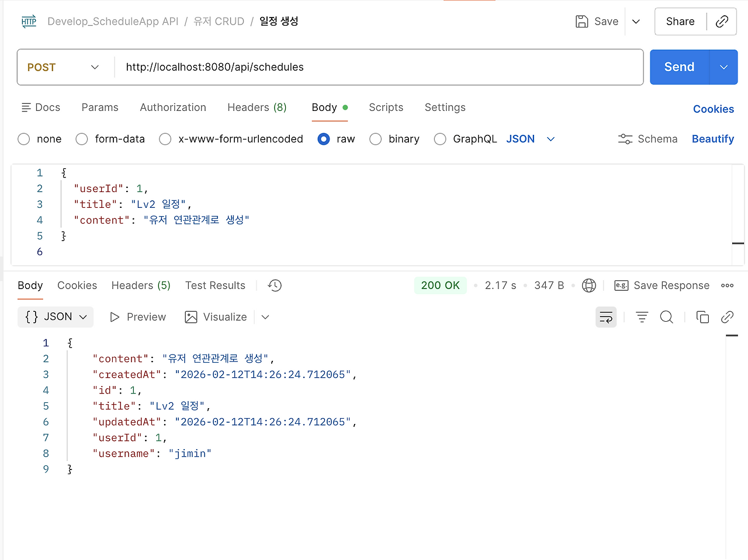Screen dimensions: 748x560
Task: Open Settings tab
Action: click(445, 107)
